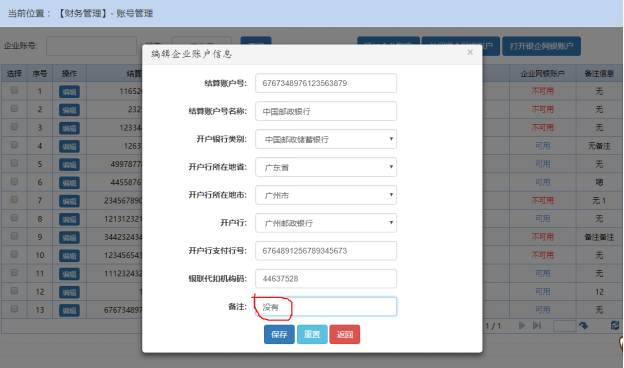
Task: Click the 操作 column header
Action: (x=69, y=74)
